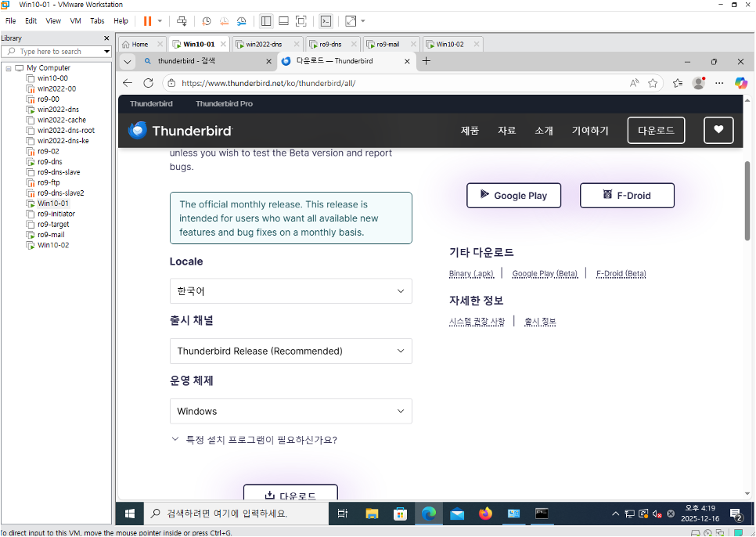Show hidden tray icons chevron
This screenshot has width=756, height=537.
(616, 514)
